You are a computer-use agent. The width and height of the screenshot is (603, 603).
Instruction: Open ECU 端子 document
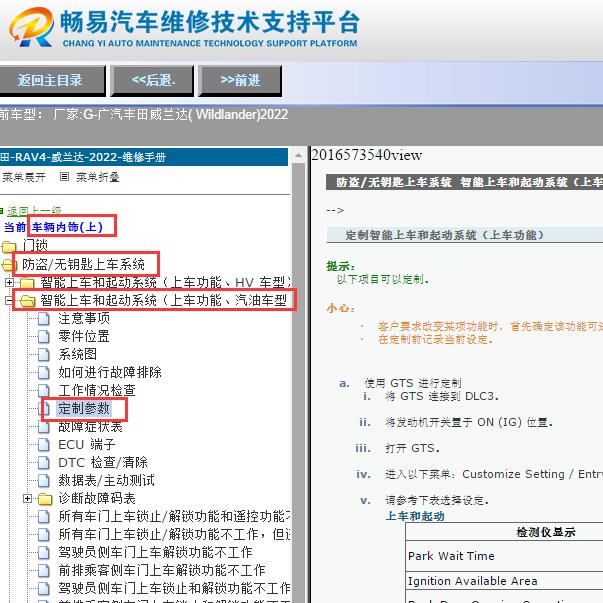point(87,444)
